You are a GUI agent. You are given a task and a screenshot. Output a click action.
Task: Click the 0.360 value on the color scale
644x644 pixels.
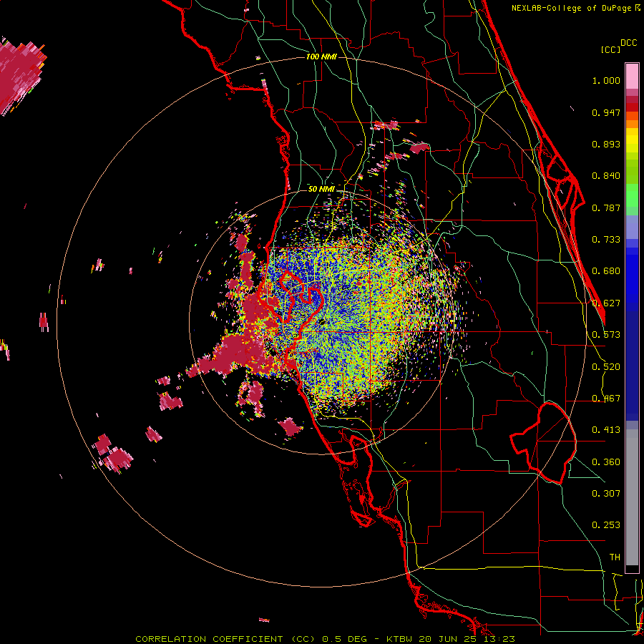pyautogui.click(x=606, y=462)
